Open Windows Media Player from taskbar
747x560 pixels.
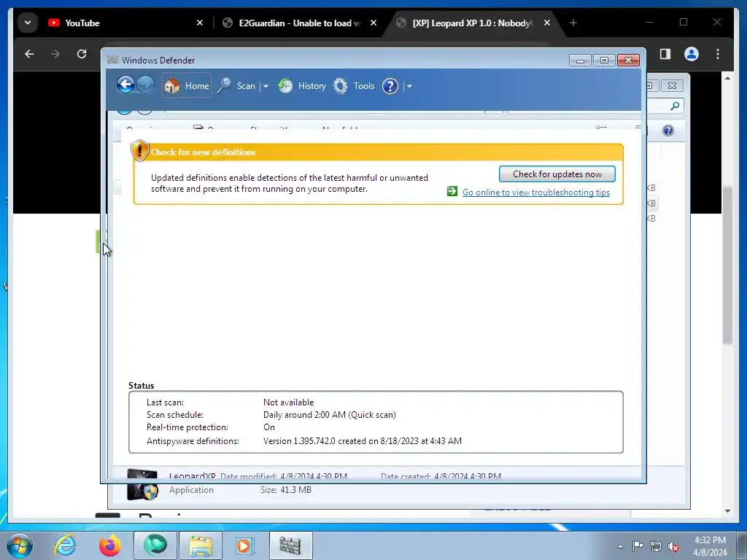(x=245, y=545)
